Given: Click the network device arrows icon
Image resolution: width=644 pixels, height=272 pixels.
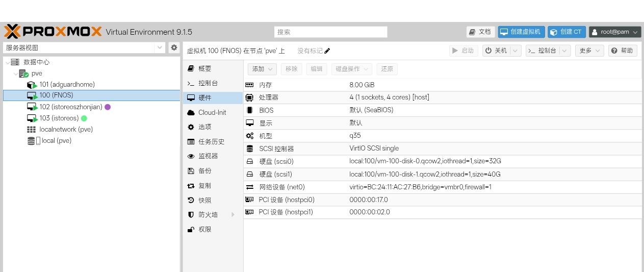Looking at the screenshot, I should click(x=249, y=187).
